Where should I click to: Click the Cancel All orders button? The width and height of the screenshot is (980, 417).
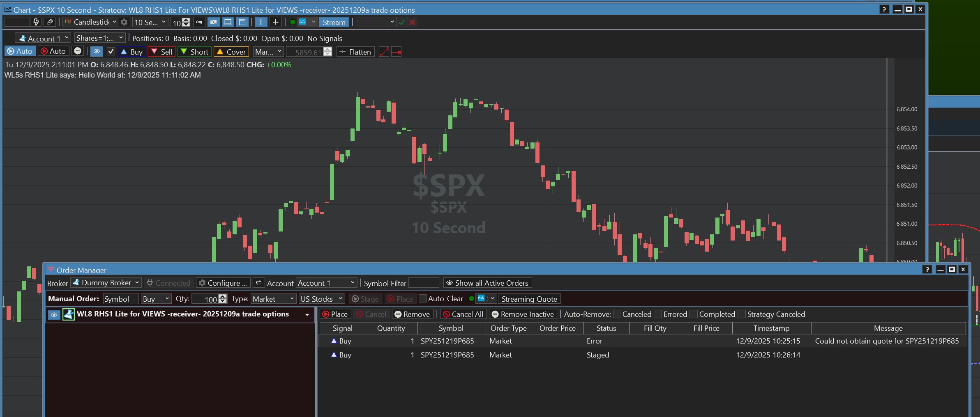[463, 314]
